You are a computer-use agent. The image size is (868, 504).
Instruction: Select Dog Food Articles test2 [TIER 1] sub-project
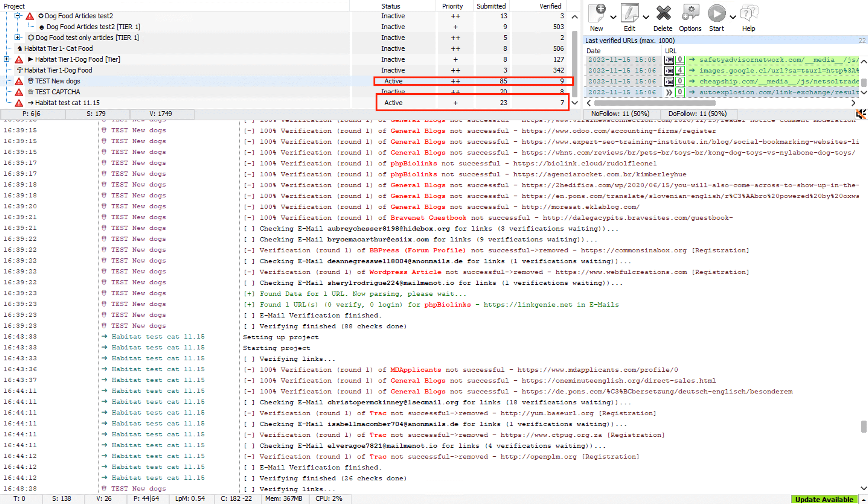point(93,27)
